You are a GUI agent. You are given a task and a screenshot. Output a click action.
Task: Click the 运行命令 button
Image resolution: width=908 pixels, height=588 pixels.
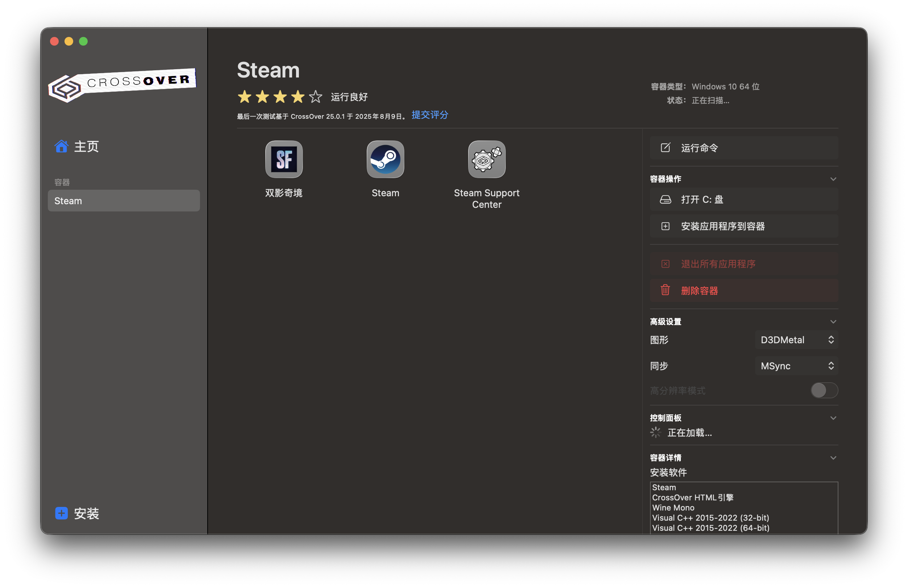click(x=744, y=148)
